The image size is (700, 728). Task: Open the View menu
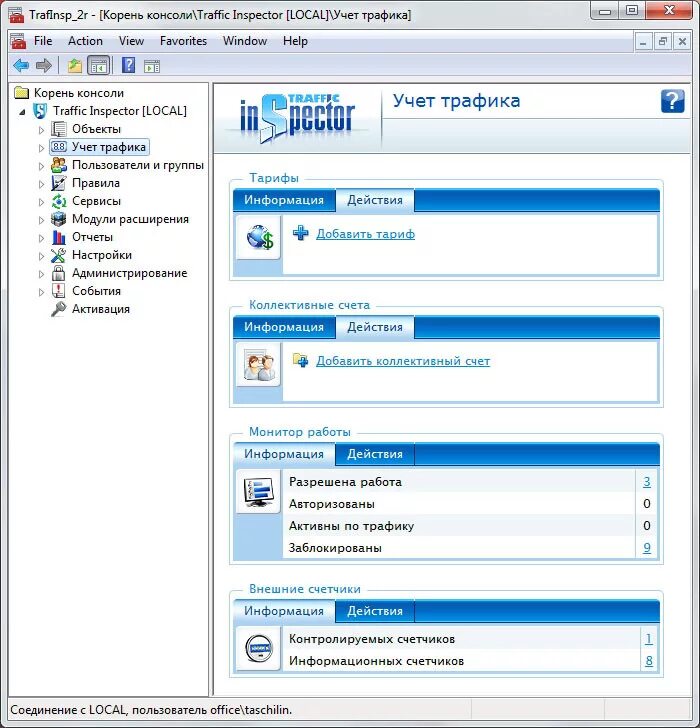click(131, 41)
